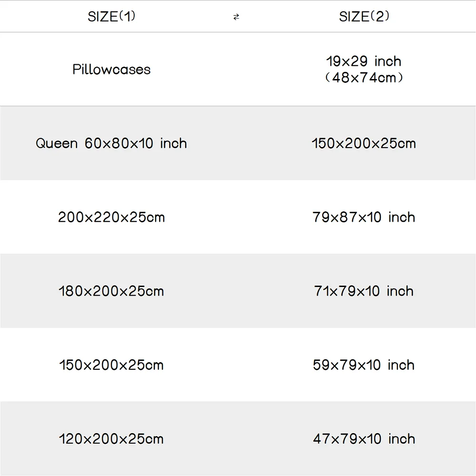The width and height of the screenshot is (476, 476).
Task: Select the 120x200x25cm size cell
Action: pos(111,439)
